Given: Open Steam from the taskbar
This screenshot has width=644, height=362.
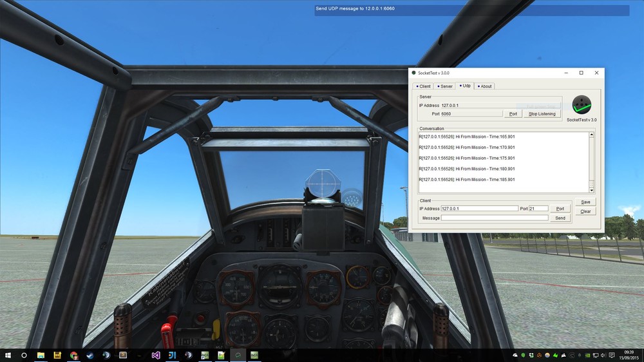Looking at the screenshot, I should [x=90, y=356].
